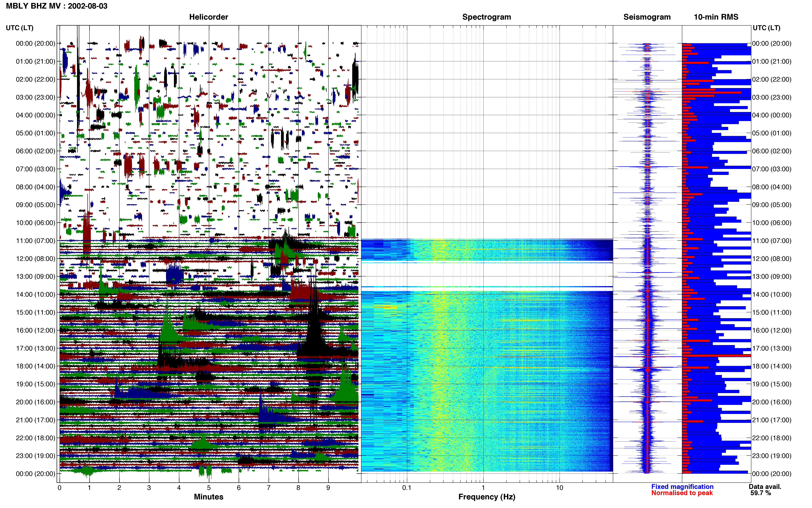Click the left '03:00 (23:00)' time label
The width and height of the screenshot is (812, 508).
click(x=36, y=97)
